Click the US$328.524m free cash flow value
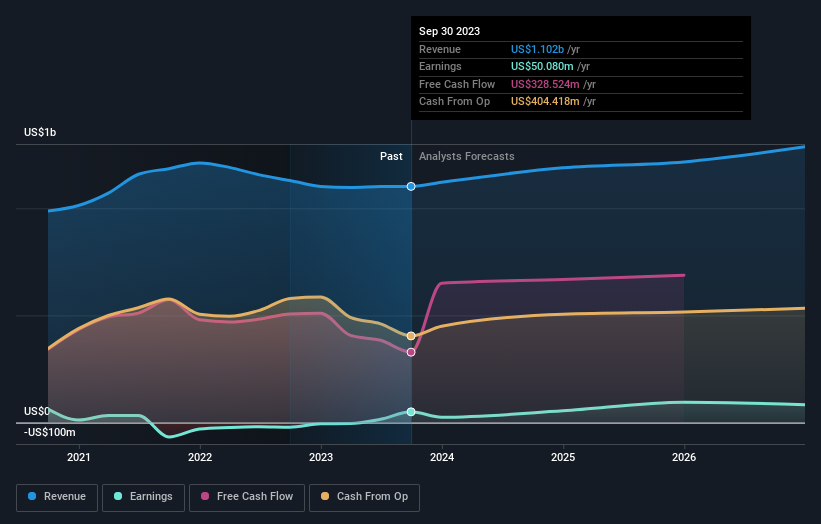821x524 pixels. click(545, 84)
